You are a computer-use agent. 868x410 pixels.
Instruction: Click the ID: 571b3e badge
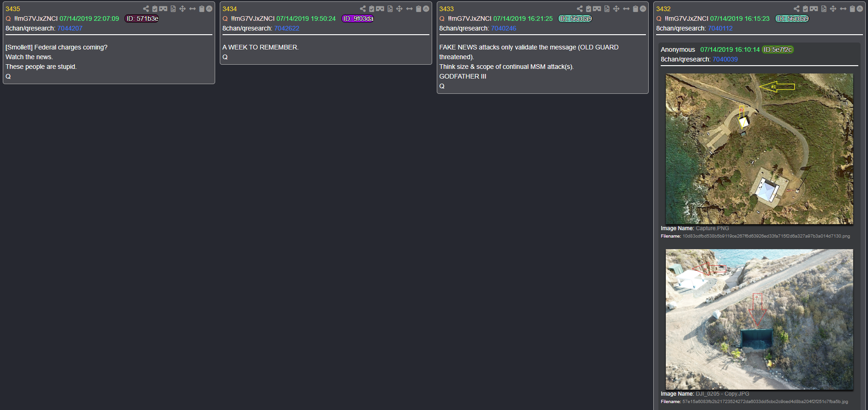142,18
